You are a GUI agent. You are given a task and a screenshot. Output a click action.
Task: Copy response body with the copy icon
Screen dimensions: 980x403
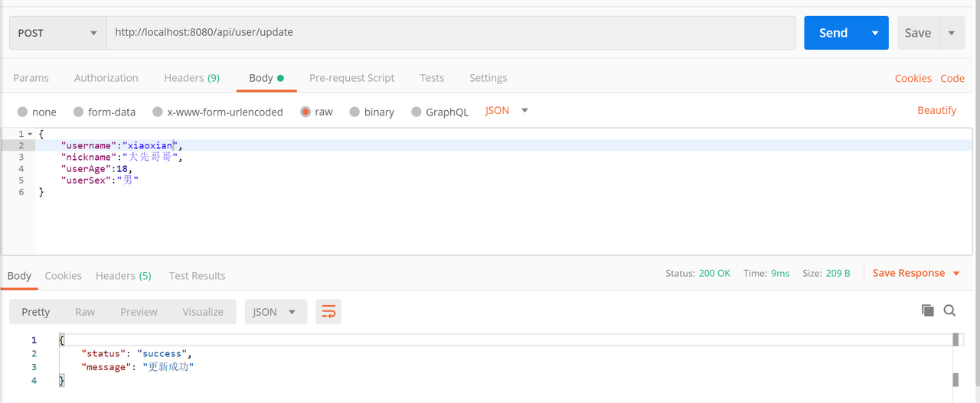coord(927,310)
